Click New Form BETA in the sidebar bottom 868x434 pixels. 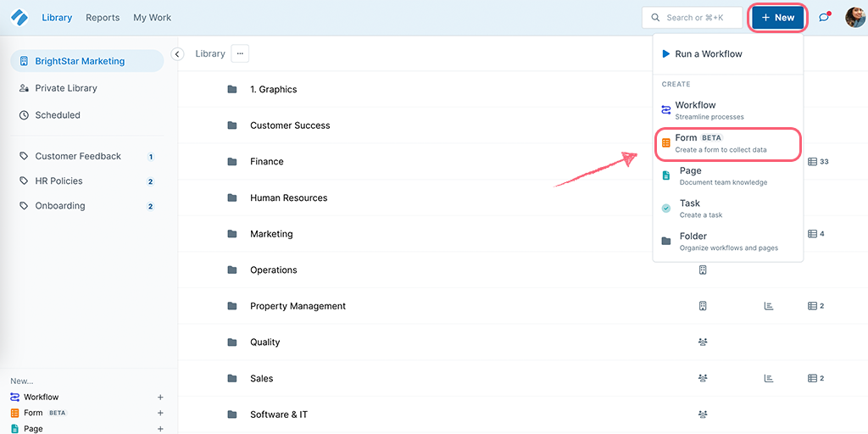click(39, 413)
